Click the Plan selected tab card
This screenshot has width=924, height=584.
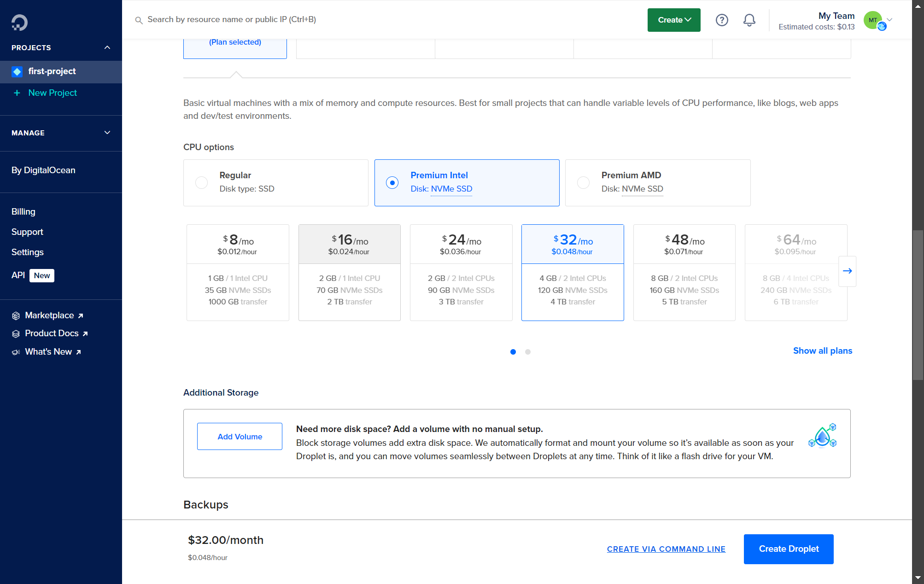tap(235, 48)
